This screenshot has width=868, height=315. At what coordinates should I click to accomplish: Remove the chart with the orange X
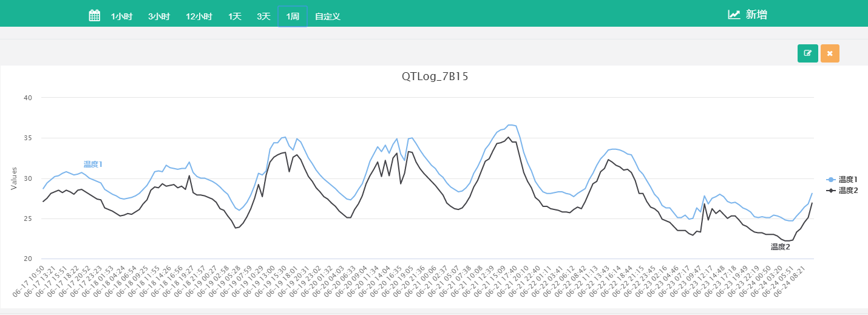[830, 53]
